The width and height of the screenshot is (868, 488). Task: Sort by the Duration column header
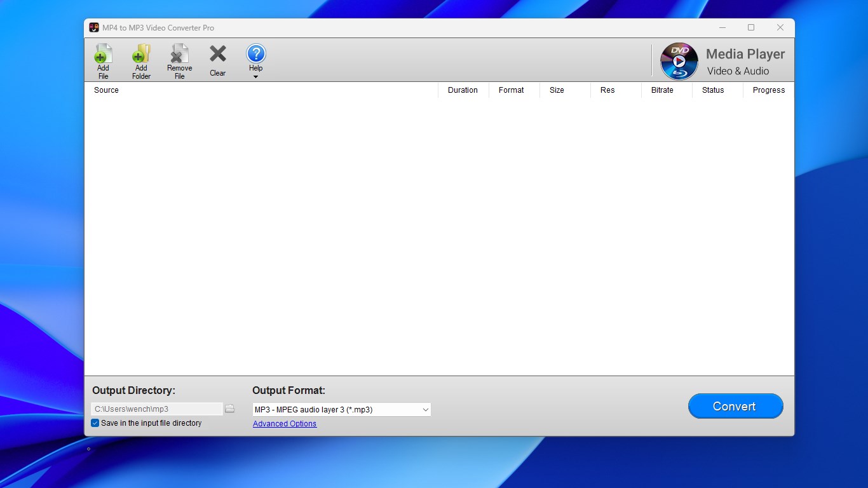[x=463, y=90]
